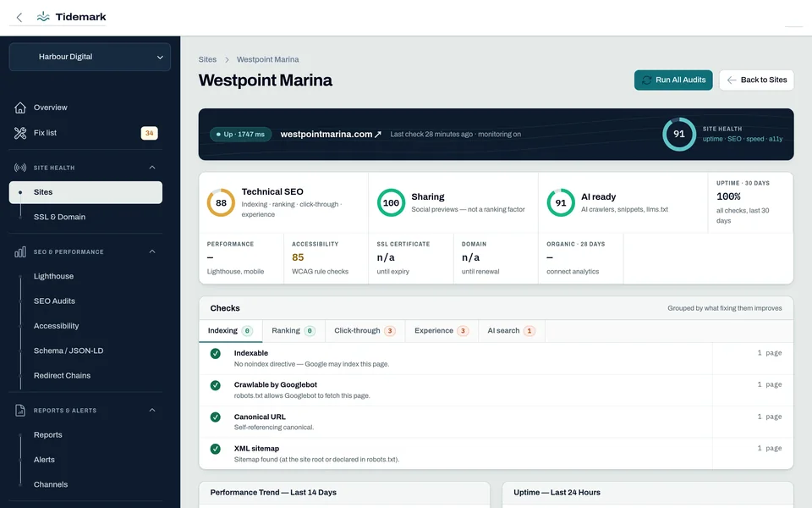Click the Performance Lighthouse mobile metric
The height and width of the screenshot is (508, 812).
pos(241,258)
